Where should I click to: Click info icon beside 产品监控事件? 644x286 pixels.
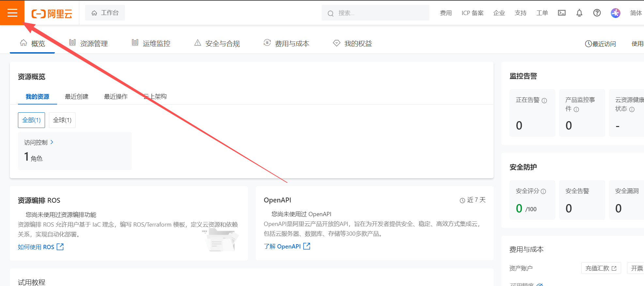coord(576,109)
